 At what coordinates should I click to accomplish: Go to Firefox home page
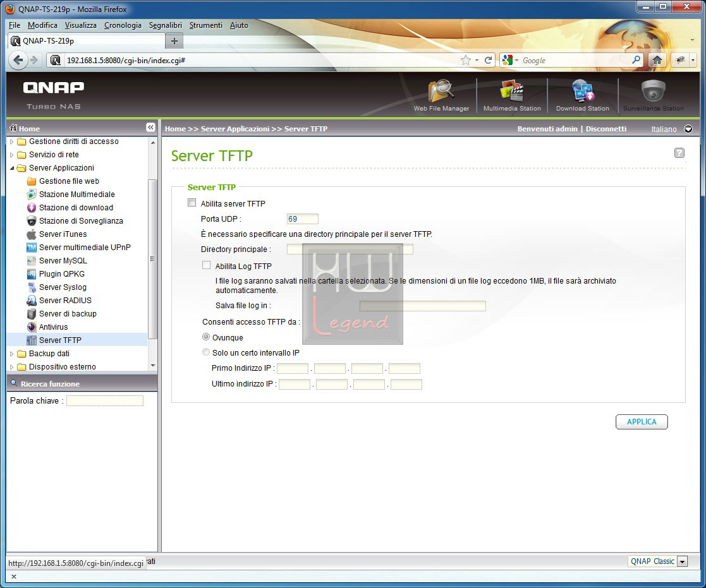point(657,60)
